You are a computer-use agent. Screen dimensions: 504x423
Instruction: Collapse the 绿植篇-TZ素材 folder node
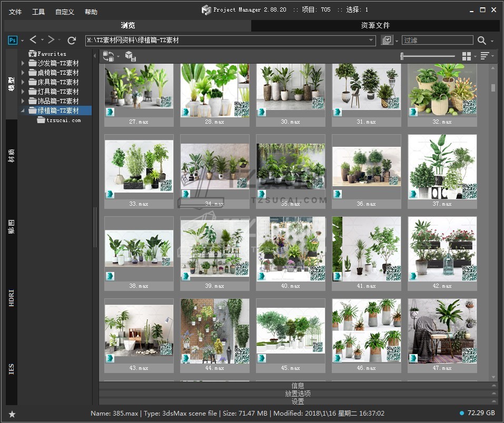23,110
